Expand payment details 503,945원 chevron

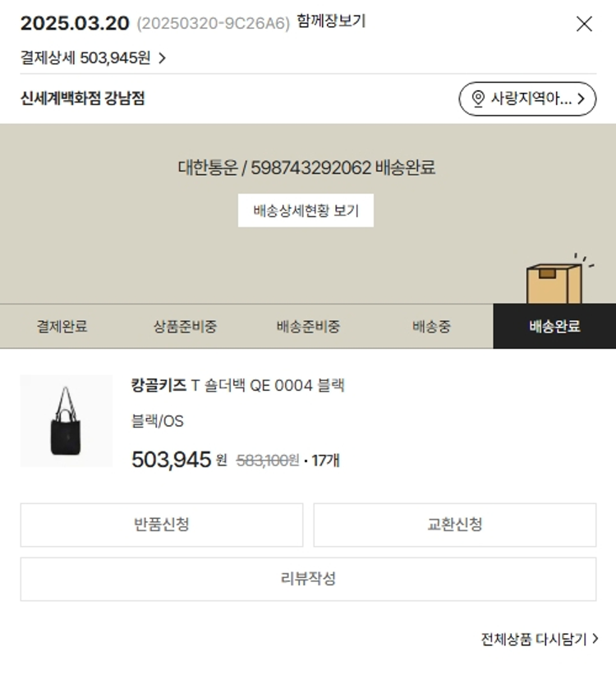point(162,57)
